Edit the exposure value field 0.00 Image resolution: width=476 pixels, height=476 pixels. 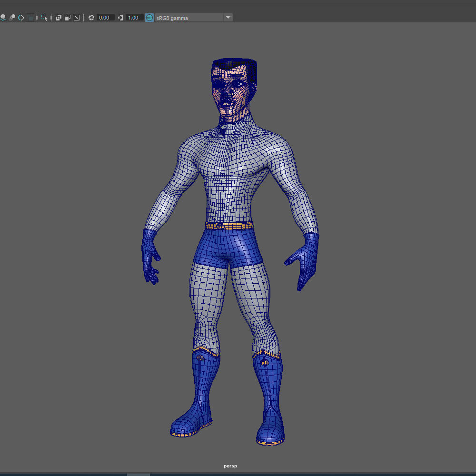[105, 18]
